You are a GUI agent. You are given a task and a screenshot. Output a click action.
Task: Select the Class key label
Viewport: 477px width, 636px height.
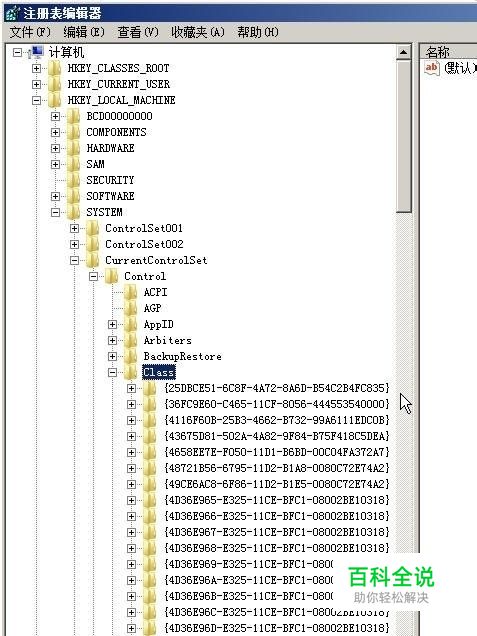pyautogui.click(x=159, y=372)
